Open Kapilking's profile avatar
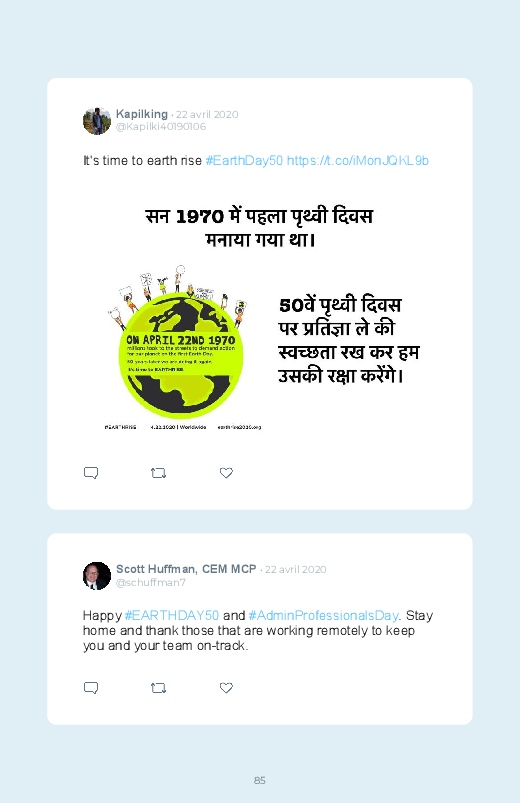Image resolution: width=520 pixels, height=803 pixels. click(97, 121)
